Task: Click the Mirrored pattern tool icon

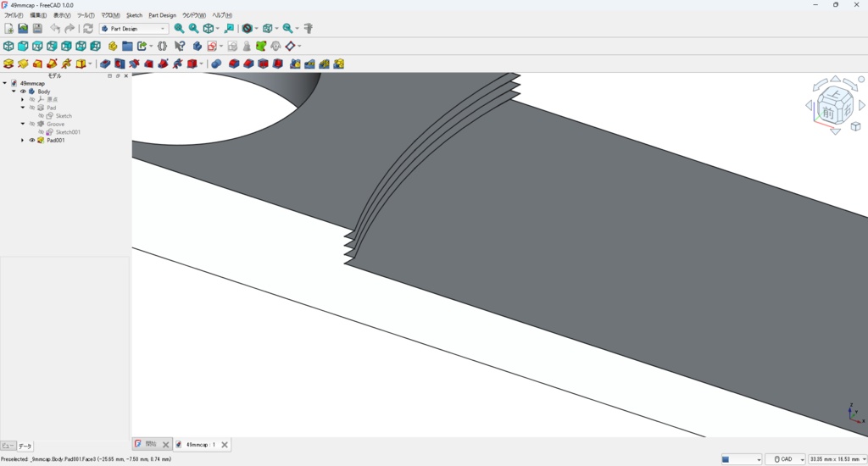Action: (x=295, y=64)
